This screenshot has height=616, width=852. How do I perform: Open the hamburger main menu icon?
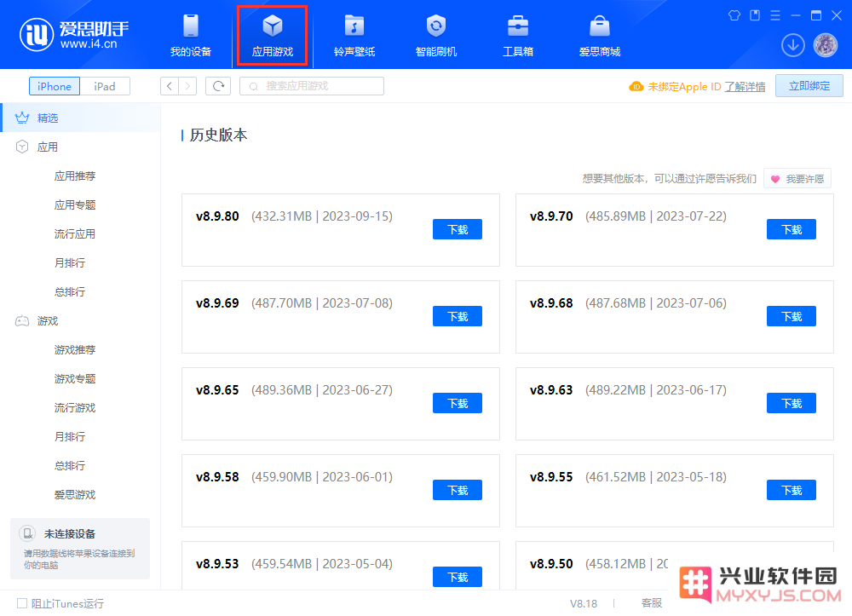(x=775, y=15)
